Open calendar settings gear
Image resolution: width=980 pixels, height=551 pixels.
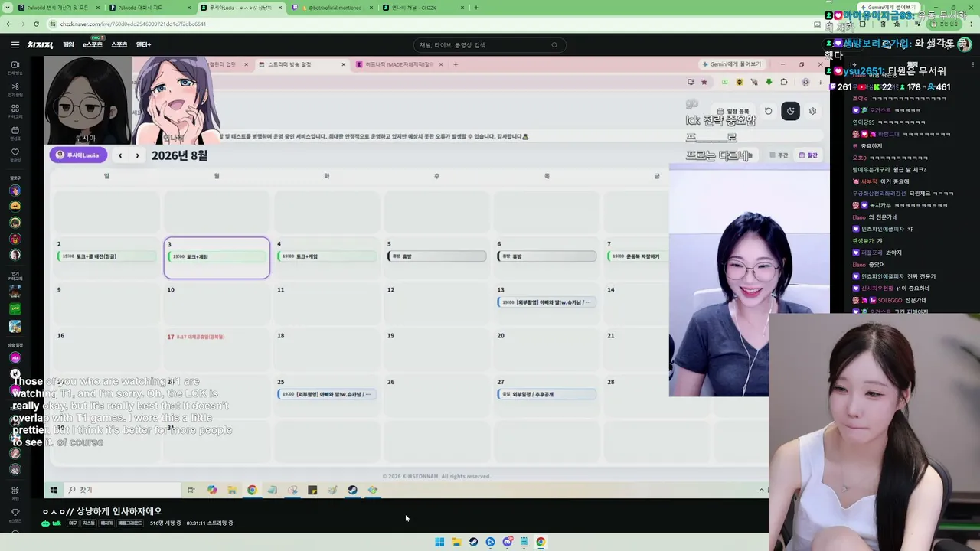[x=812, y=111]
